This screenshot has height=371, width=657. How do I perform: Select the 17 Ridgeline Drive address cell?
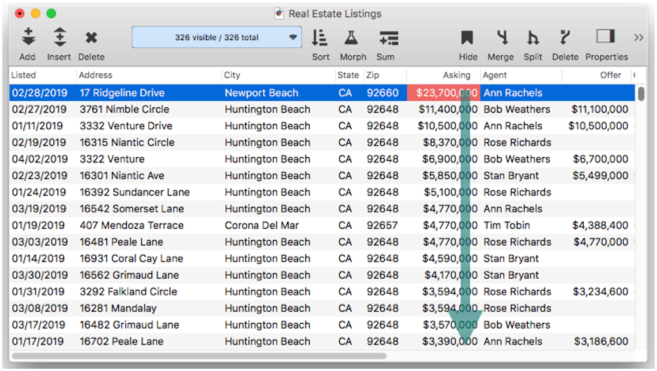pos(122,93)
